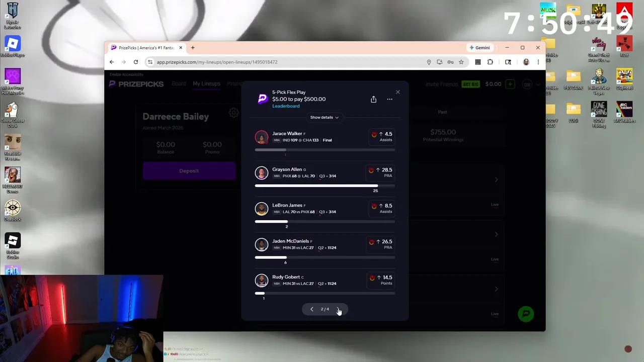
Task: Select LeBron James 8.5 Assists stat box
Action: point(381,208)
